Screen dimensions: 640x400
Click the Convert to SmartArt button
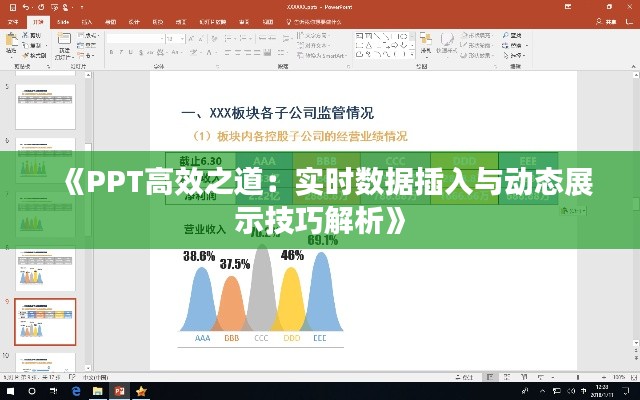click(x=322, y=55)
